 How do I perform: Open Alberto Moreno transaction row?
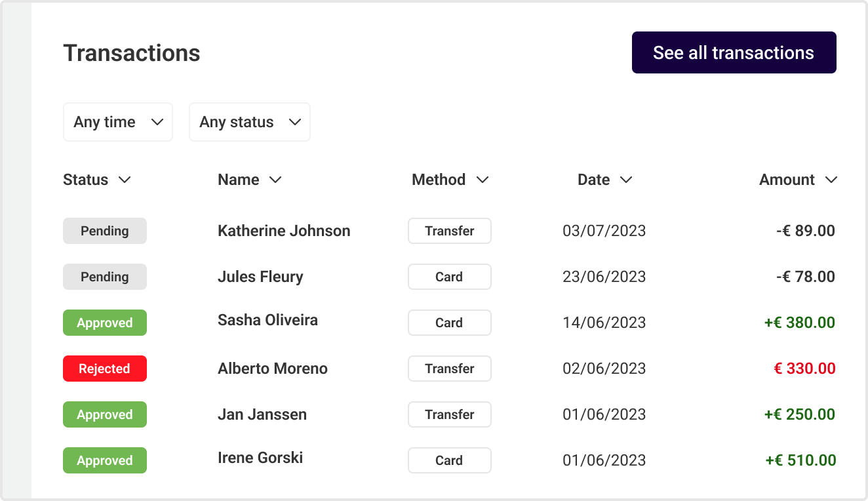273,369
